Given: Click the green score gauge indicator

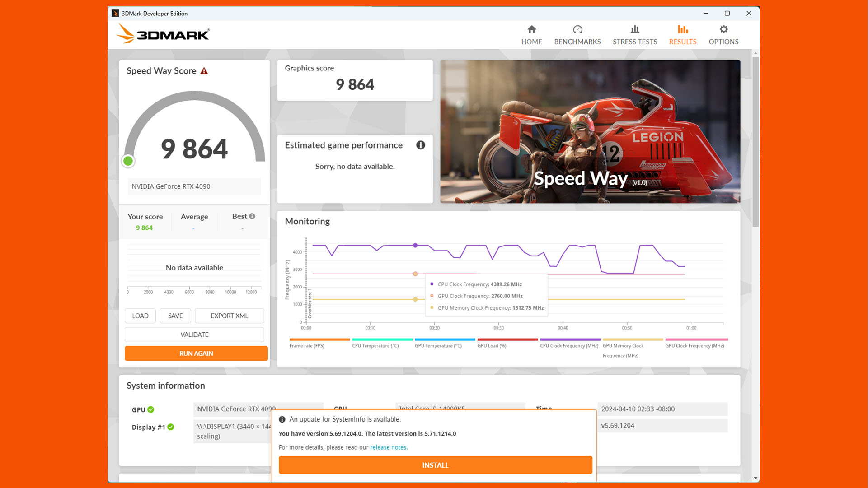Looking at the screenshot, I should [x=128, y=161].
